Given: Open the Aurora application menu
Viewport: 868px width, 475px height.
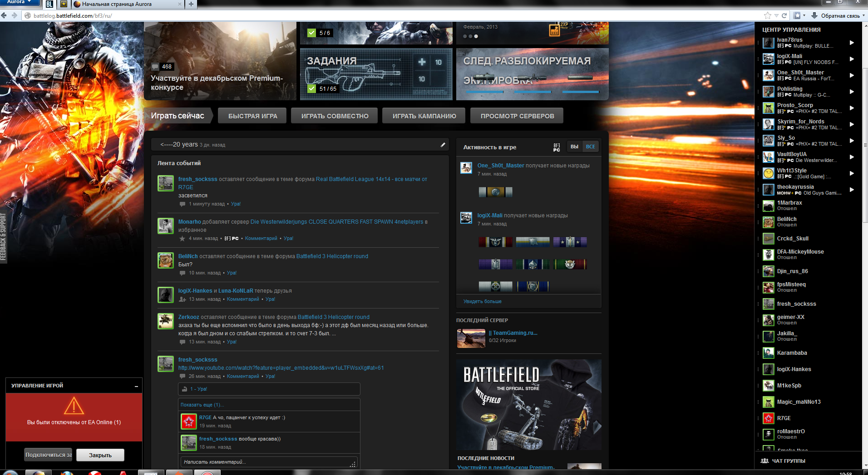Looking at the screenshot, I should point(19,2).
